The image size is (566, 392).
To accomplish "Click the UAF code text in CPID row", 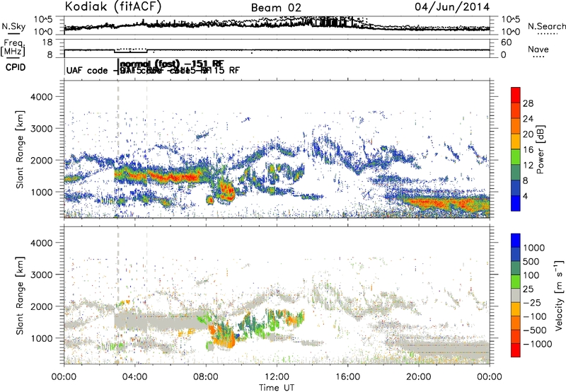I will (87, 70).
